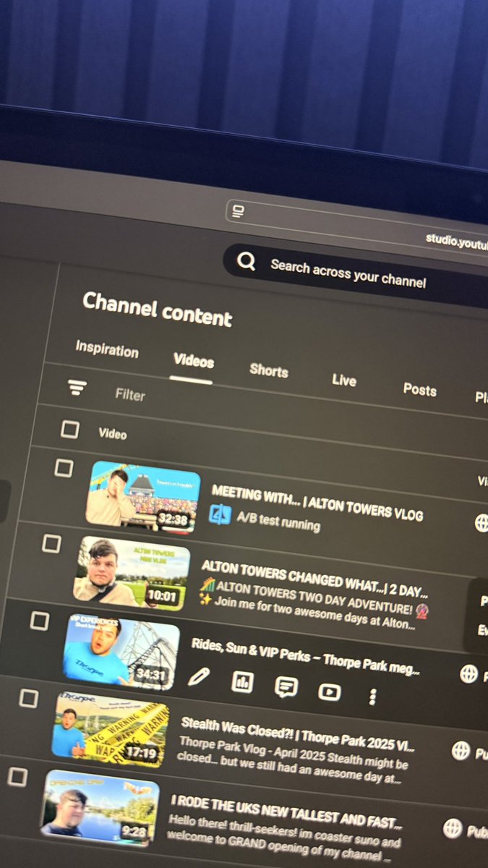Select checkbox for Stealth Was Closed video
This screenshot has height=868, width=488.
28,698
